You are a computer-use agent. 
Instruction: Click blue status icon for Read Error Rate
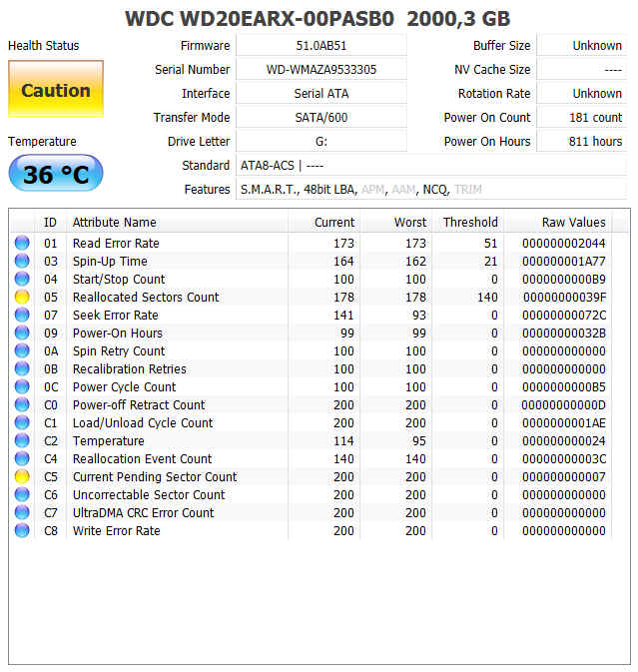(22, 243)
